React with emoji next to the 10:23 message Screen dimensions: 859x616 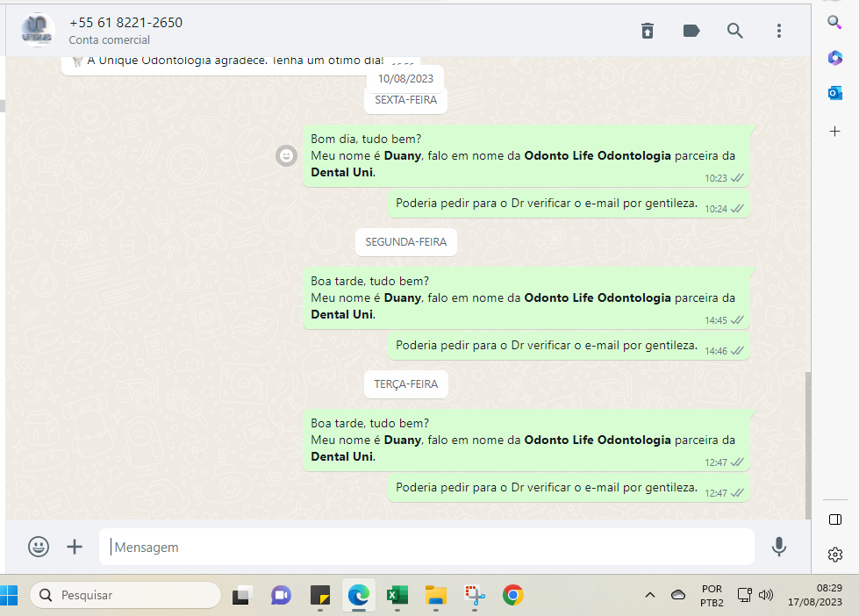[286, 155]
